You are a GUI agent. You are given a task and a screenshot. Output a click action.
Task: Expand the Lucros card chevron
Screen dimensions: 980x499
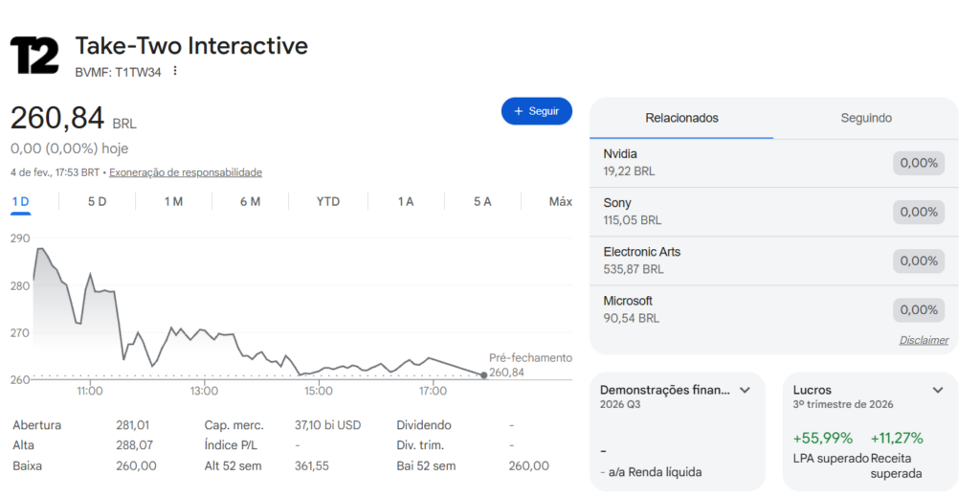(938, 390)
